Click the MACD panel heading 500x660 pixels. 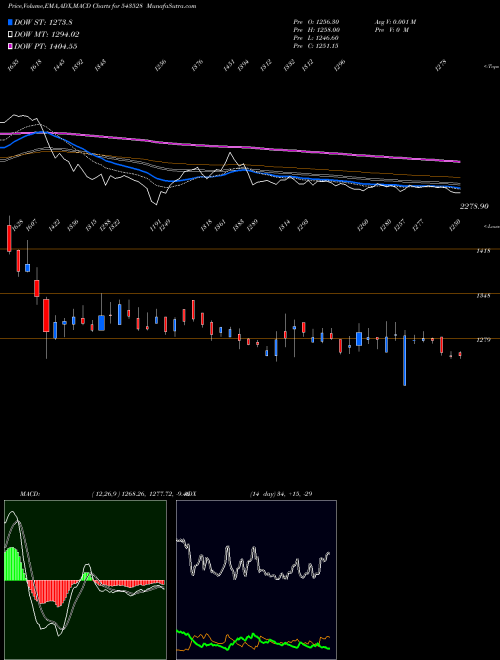pos(29,494)
